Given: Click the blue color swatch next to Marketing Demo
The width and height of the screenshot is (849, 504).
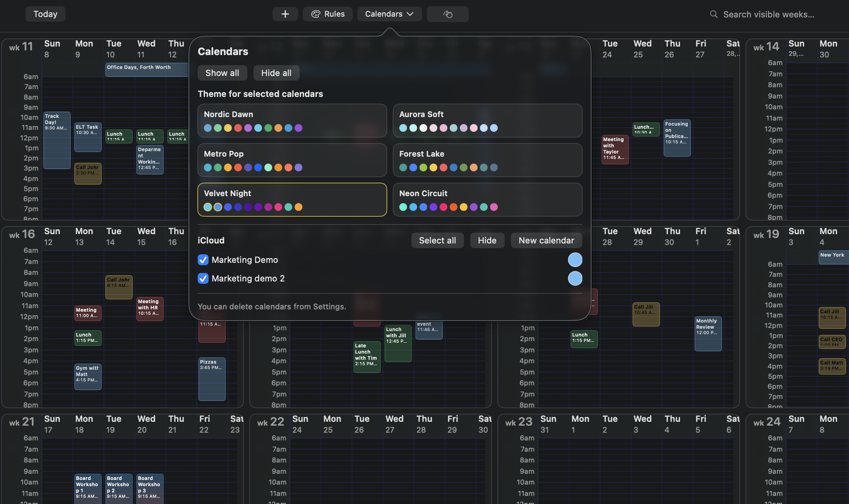Looking at the screenshot, I should [x=575, y=260].
